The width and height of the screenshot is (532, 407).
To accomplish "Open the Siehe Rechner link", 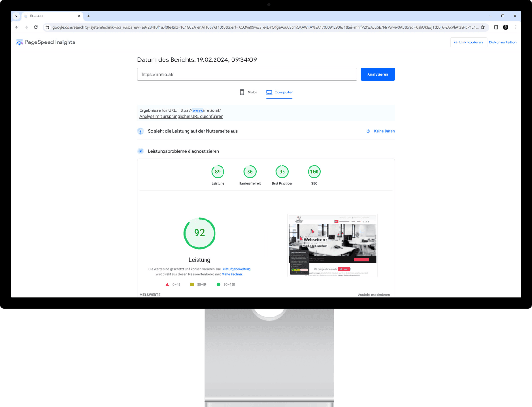I will 232,274.
